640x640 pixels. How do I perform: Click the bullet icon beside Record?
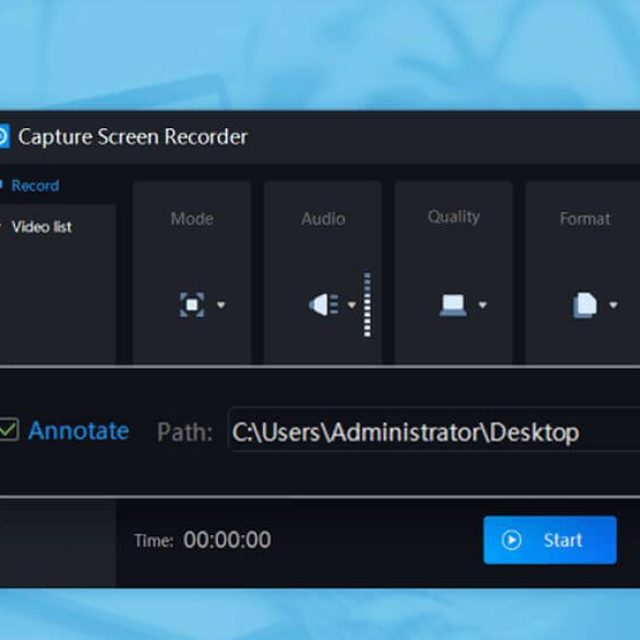tap(2, 186)
